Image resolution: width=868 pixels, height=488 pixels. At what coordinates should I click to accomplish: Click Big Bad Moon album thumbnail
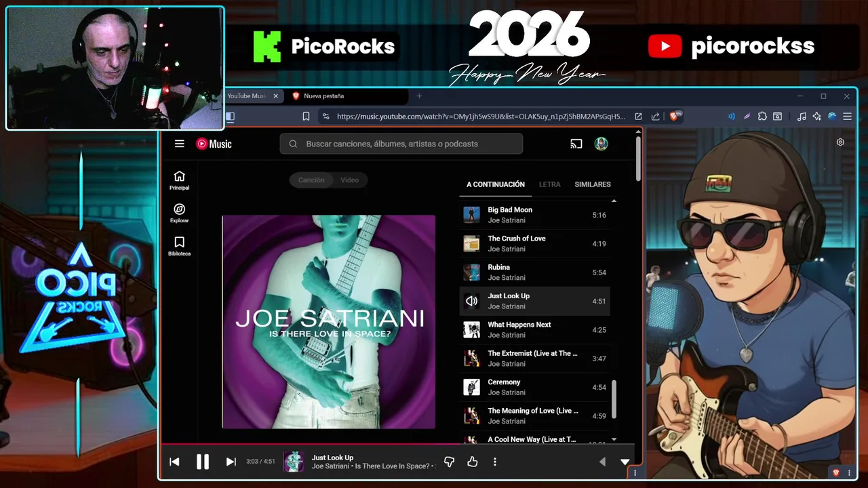tap(471, 215)
